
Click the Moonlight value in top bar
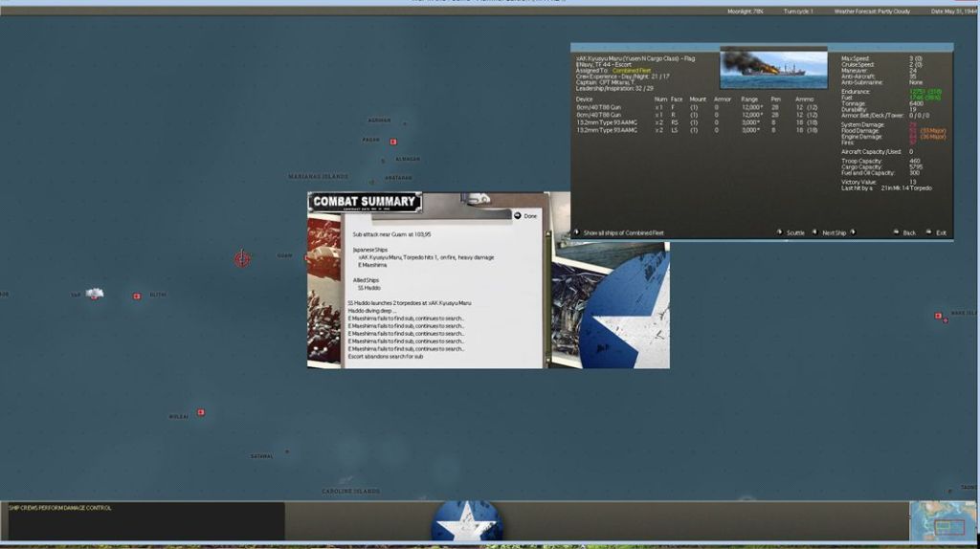[745, 11]
